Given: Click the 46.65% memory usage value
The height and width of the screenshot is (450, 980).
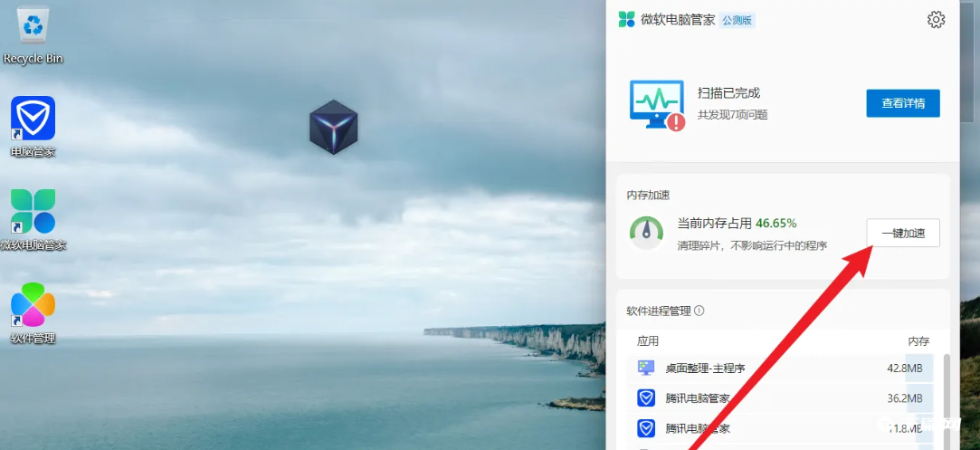Looking at the screenshot, I should [775, 223].
